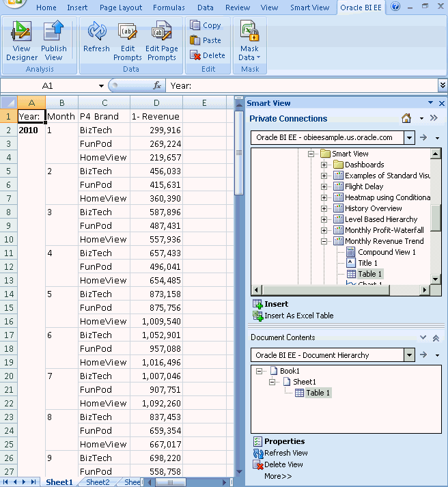The image size is (448, 487).
Task: Expand formula bar chevron
Action: (x=443, y=85)
